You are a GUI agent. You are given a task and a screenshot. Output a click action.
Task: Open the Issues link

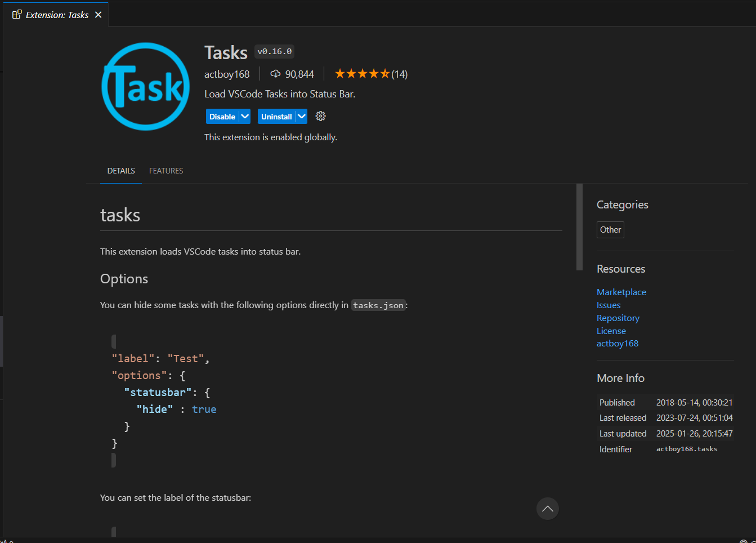click(x=609, y=305)
